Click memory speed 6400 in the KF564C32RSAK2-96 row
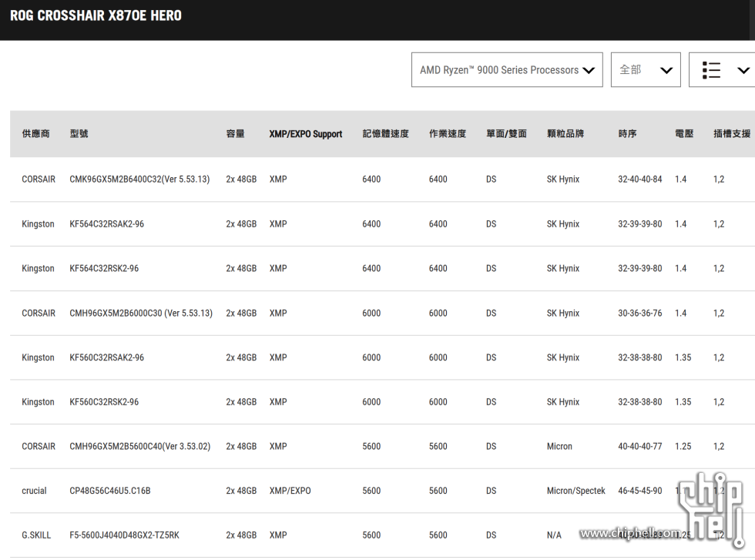This screenshot has height=560, width=755. click(371, 224)
